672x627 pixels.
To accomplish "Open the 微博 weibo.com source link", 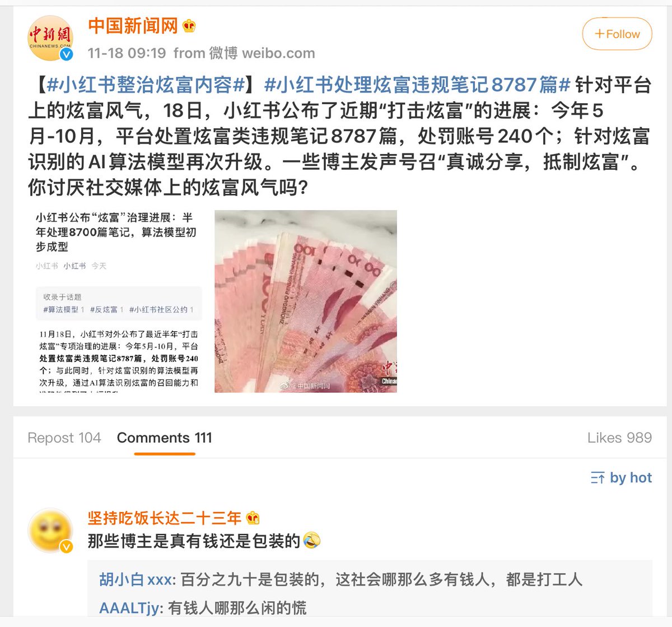I will [262, 53].
